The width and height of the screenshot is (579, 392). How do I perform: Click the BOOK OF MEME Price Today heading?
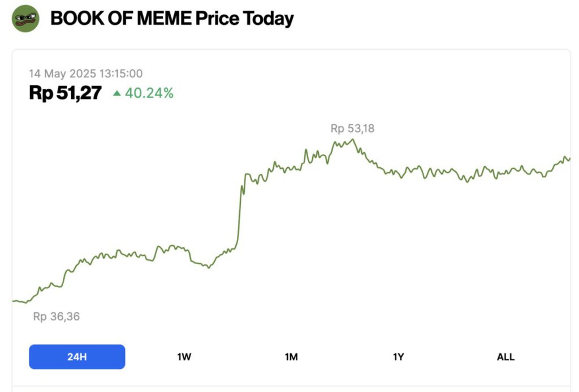coord(172,19)
